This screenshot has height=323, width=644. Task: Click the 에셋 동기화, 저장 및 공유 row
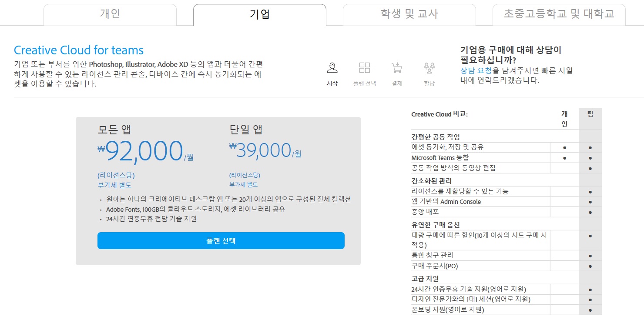tap(506, 147)
